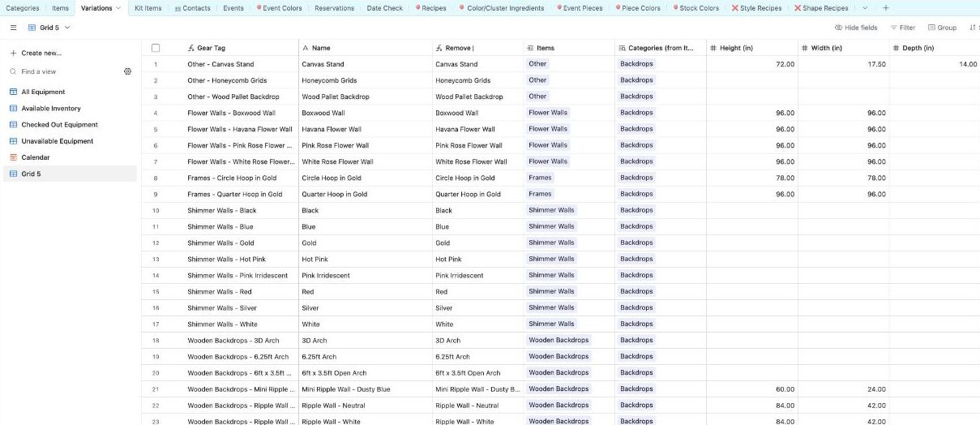Open the Date Check tab
This screenshot has height=425, width=980.
384,8
